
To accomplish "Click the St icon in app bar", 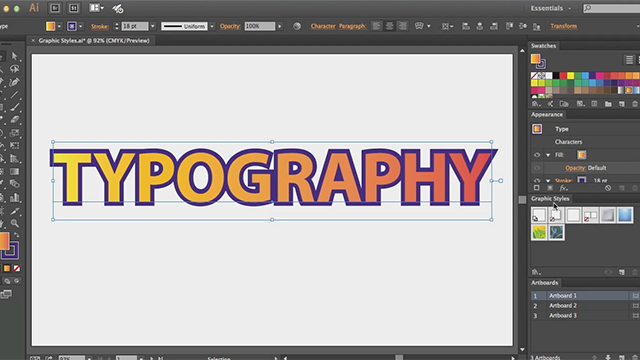I will [x=73, y=8].
